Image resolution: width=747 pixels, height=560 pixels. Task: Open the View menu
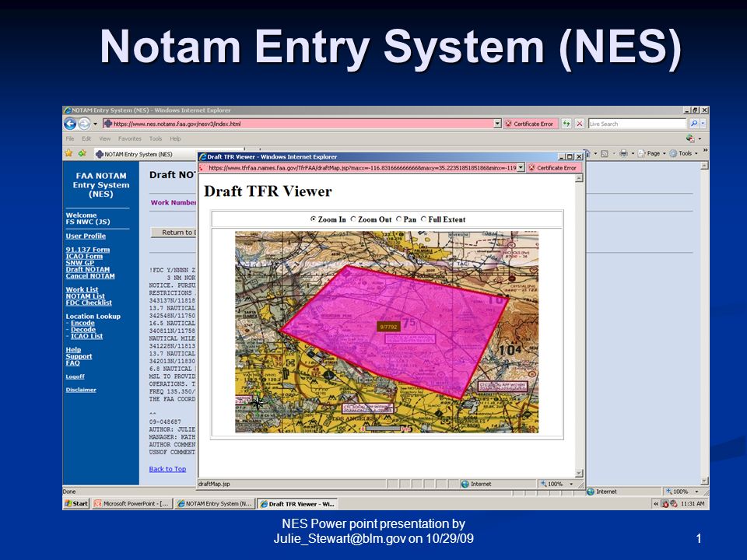point(105,138)
